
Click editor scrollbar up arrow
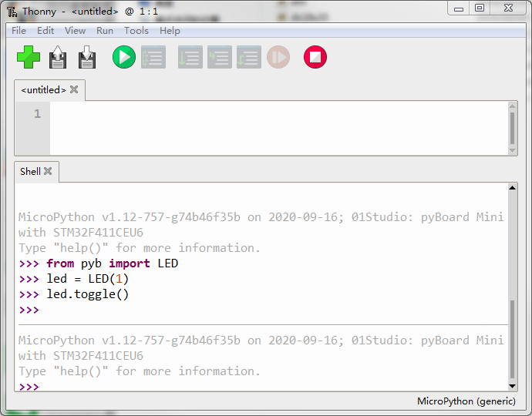click(512, 106)
